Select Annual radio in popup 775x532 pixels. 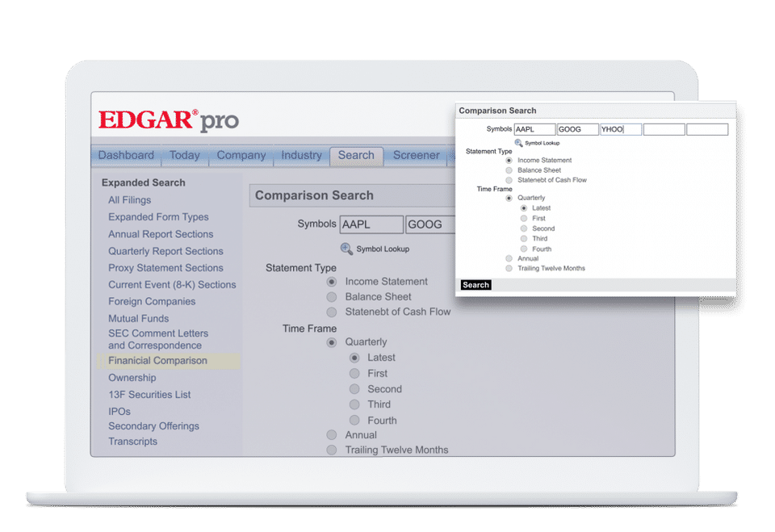point(509,258)
